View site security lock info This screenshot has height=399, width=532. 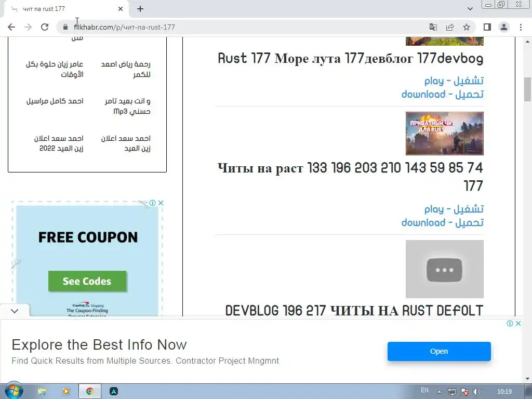tap(65, 27)
